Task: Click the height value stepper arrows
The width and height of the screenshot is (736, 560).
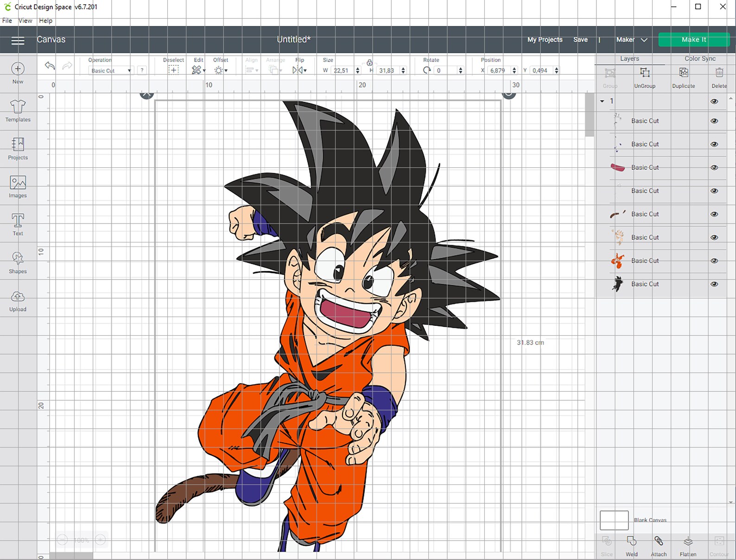Action: tap(403, 70)
